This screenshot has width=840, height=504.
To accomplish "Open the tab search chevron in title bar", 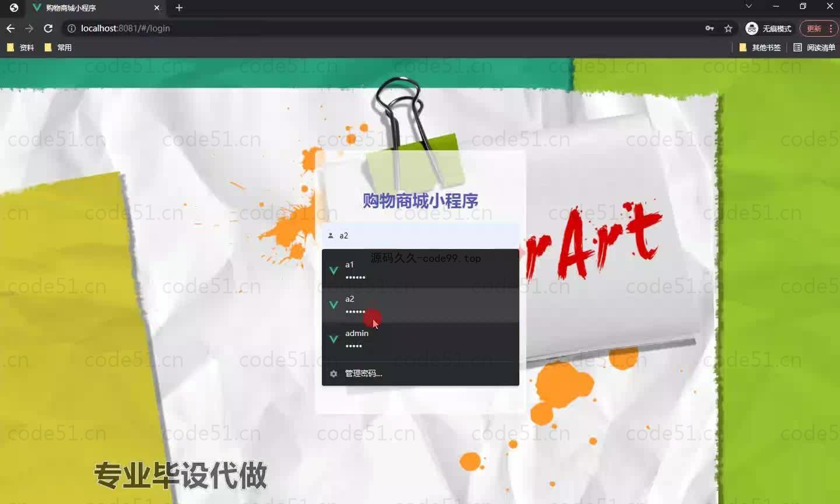I will click(748, 6).
